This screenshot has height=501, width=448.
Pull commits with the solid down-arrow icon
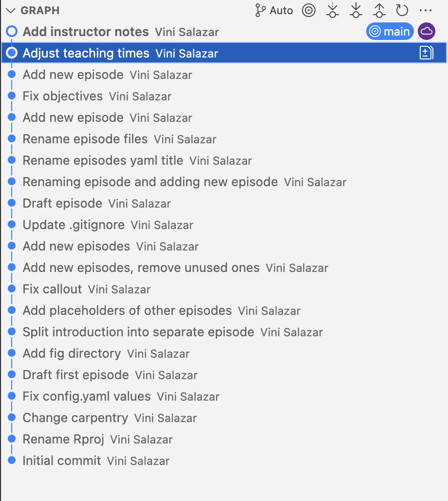(x=356, y=10)
